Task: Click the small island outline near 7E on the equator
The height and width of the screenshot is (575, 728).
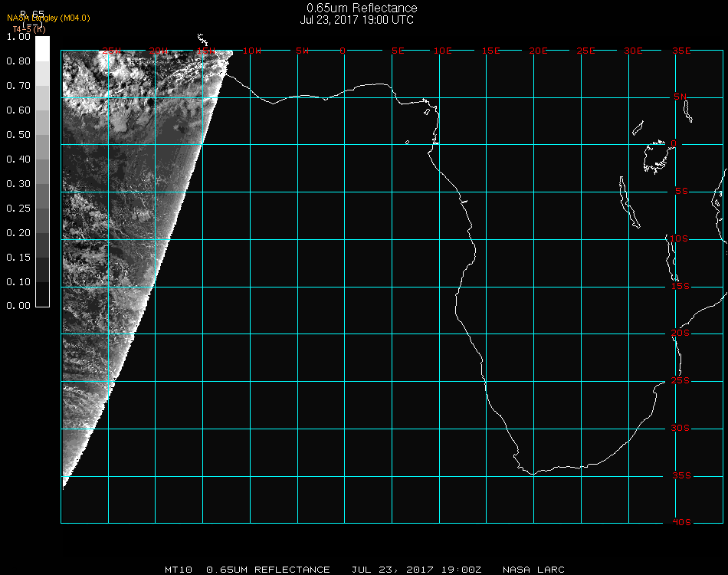Action: click(407, 142)
